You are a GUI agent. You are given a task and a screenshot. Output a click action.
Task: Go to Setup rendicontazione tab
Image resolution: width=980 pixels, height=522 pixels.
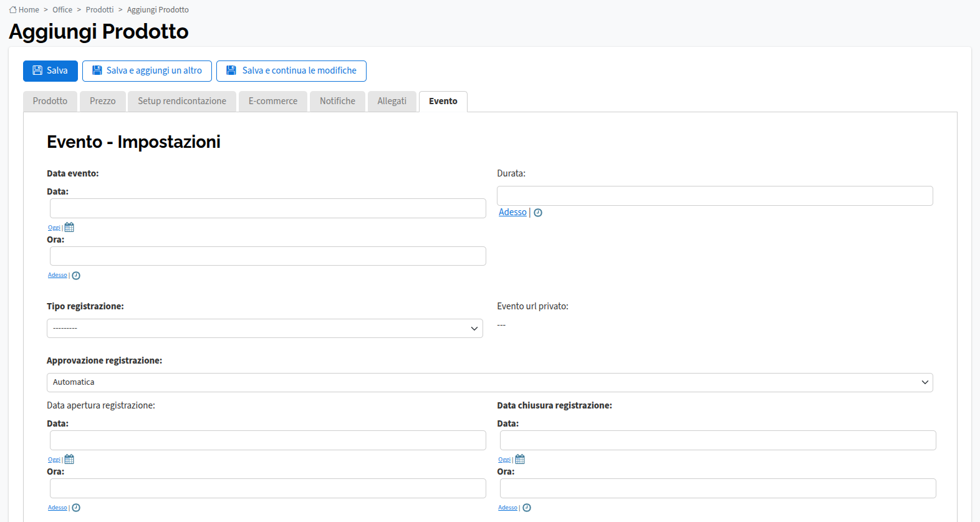pyautogui.click(x=182, y=101)
